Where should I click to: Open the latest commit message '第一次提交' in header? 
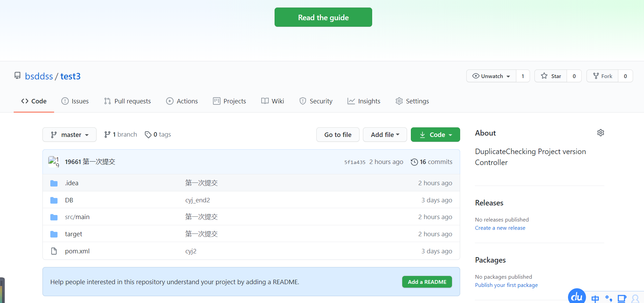[99, 162]
